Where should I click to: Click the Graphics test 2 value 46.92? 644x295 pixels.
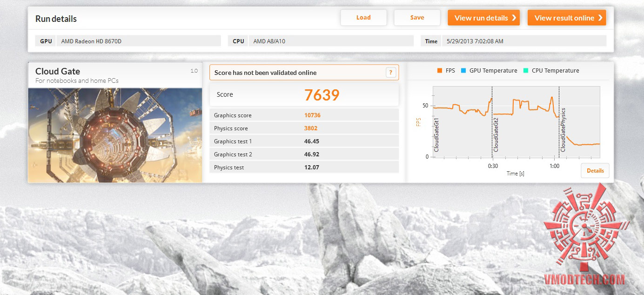pyautogui.click(x=311, y=154)
